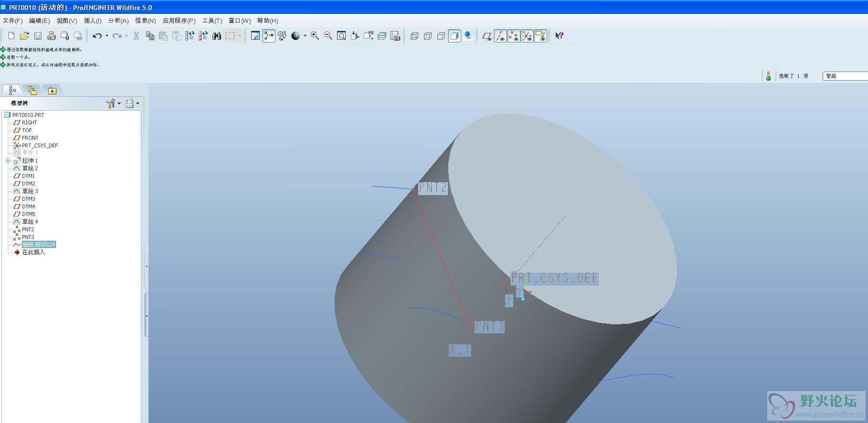Click the PNT3 label in the viewport
The width and height of the screenshot is (868, 423).
point(490,326)
